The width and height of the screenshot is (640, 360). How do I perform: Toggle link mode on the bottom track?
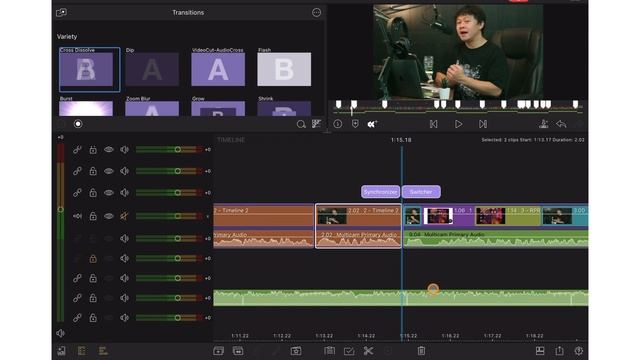coord(77,318)
